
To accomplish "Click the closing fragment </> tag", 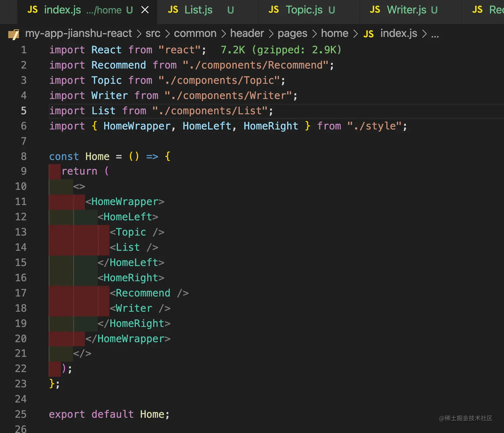I will click(x=82, y=354).
